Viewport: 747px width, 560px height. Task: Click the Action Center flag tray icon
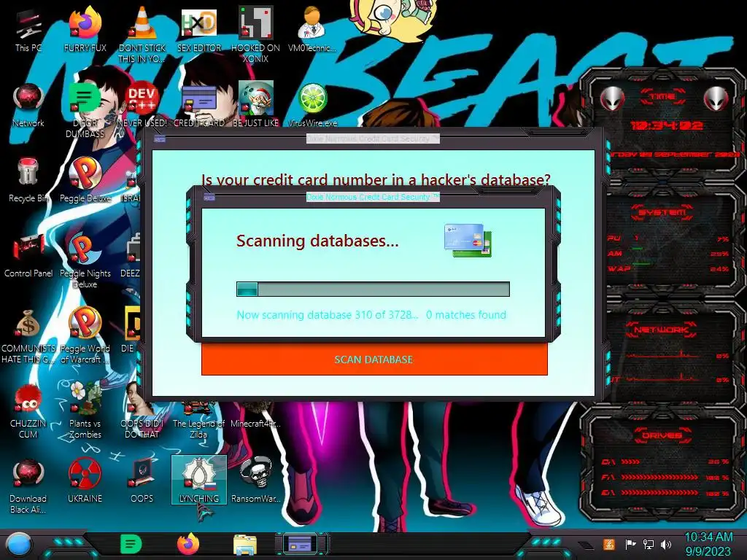[630, 544]
